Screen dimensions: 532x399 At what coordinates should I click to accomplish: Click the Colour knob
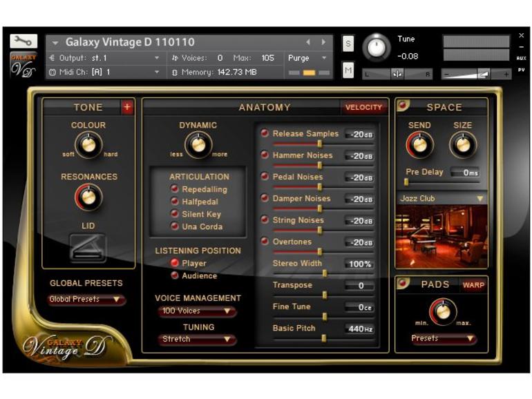[88, 146]
